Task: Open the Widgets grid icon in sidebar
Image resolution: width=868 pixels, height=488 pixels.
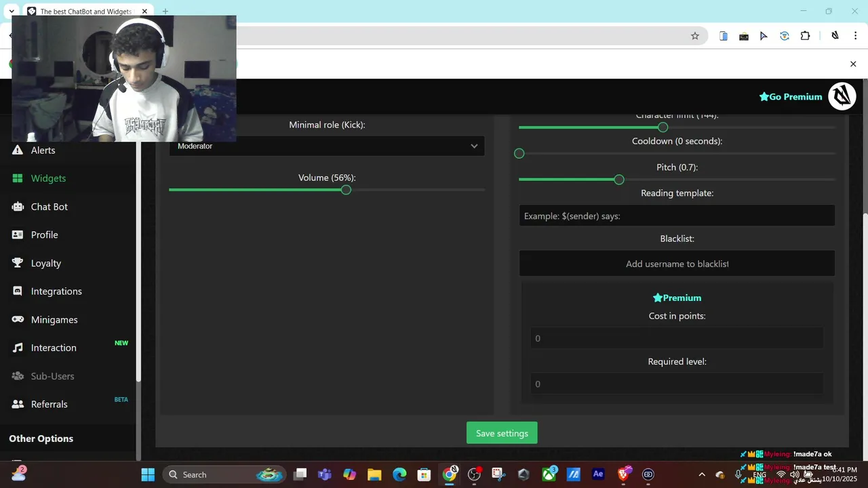Action: [x=18, y=178]
